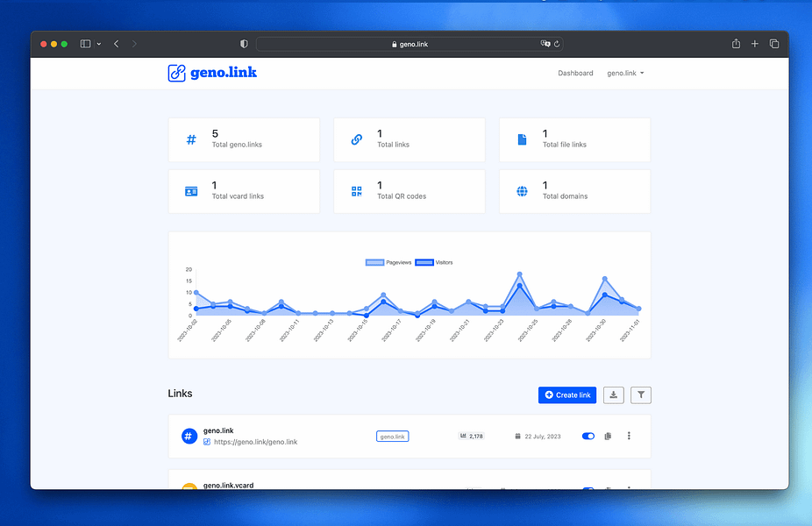Click the vcard icon in Total vcard links card
This screenshot has width=812, height=526.
coord(191,191)
